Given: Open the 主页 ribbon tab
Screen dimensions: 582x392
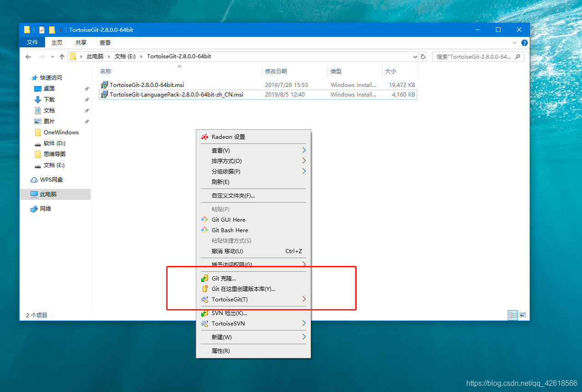Looking at the screenshot, I should (x=57, y=42).
